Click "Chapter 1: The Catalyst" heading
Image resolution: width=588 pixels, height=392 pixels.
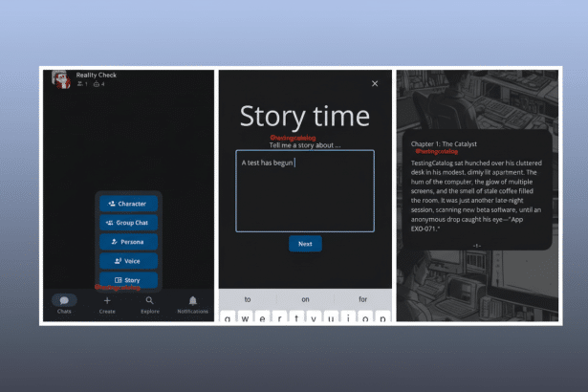pyautogui.click(x=444, y=144)
